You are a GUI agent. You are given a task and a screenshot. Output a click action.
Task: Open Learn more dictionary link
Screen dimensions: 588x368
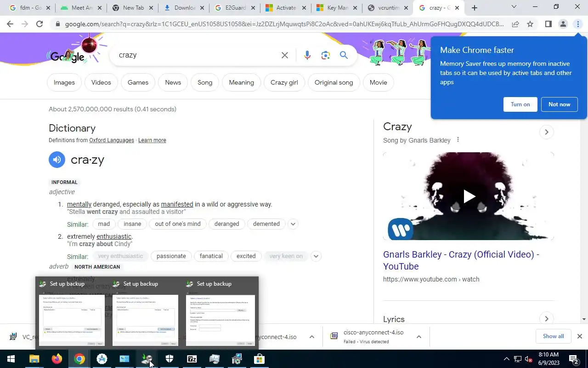152,140
